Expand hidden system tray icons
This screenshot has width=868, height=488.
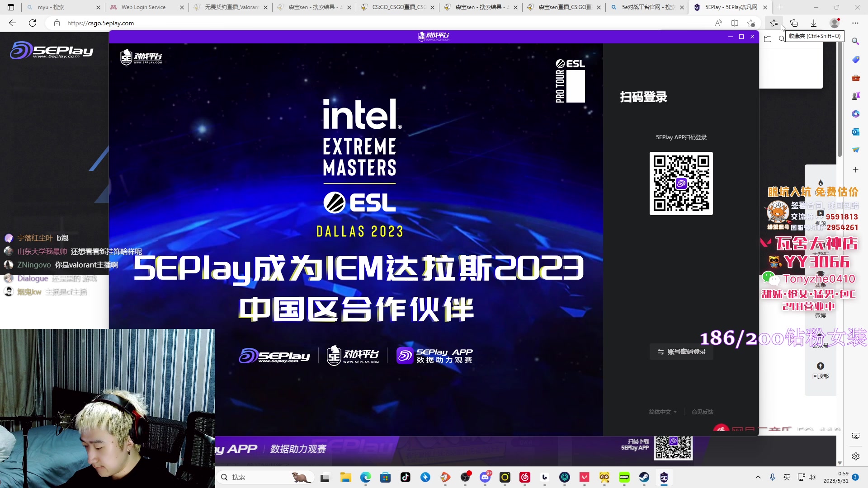tap(758, 477)
